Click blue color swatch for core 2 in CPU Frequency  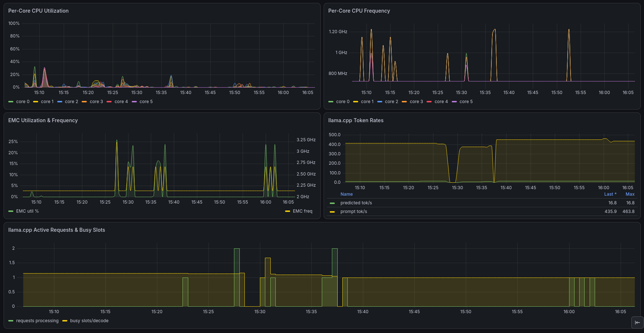pyautogui.click(x=380, y=102)
